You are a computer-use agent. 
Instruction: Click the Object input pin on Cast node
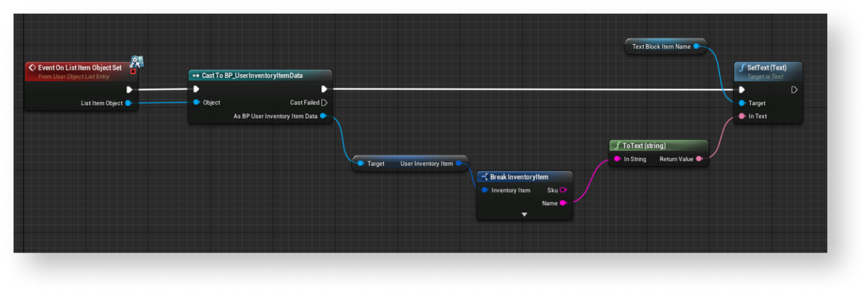(197, 103)
